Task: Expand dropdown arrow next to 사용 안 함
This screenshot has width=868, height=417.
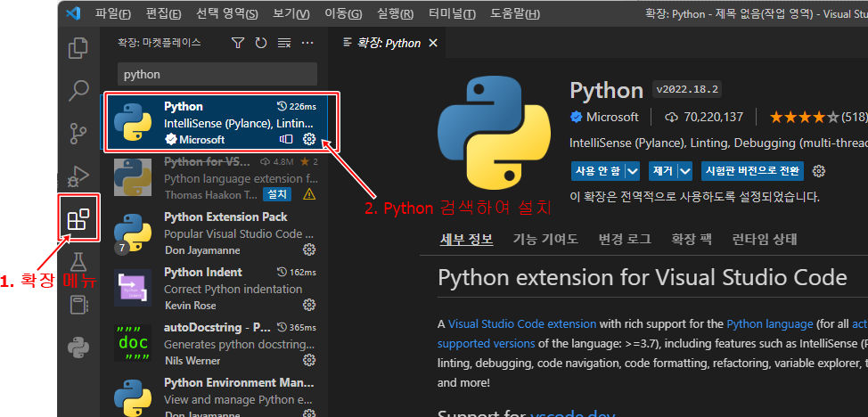Action: tap(633, 170)
